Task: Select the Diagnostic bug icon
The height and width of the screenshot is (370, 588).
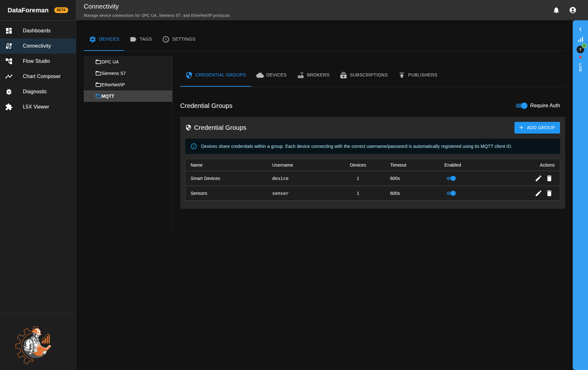Action: tap(9, 91)
